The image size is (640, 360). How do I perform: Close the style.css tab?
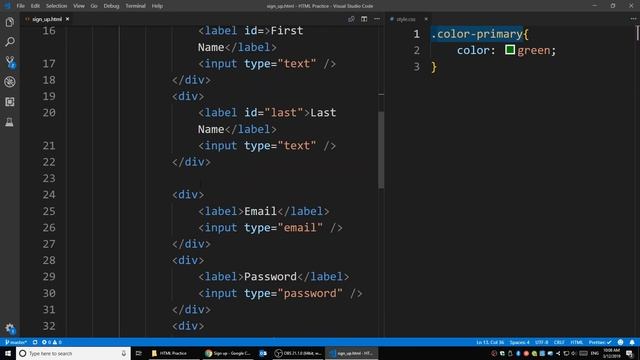426,19
